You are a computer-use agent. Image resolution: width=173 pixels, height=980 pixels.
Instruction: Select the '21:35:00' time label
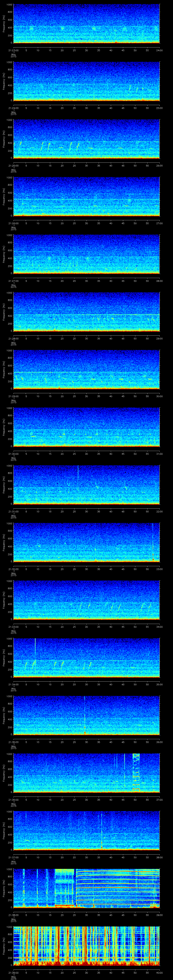(13, 742)
